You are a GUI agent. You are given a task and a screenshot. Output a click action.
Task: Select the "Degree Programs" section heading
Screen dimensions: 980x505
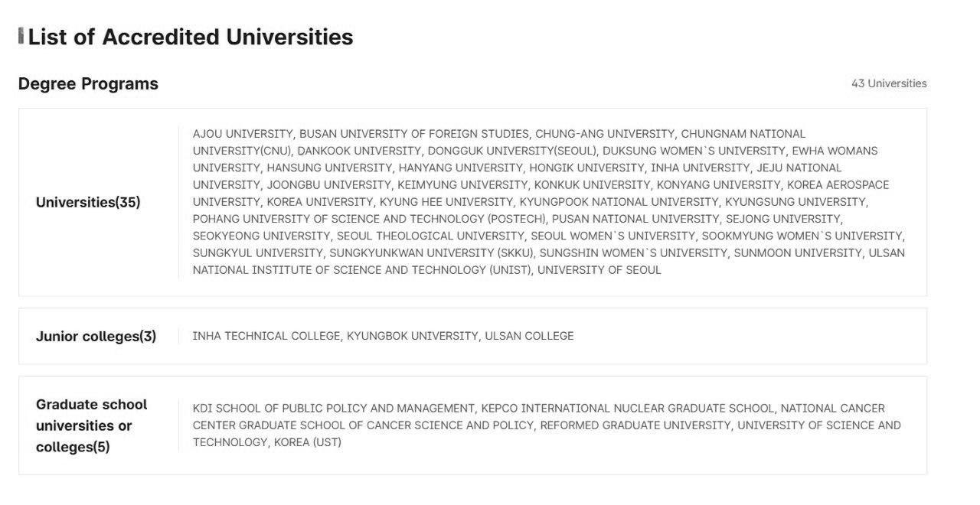pos(88,84)
